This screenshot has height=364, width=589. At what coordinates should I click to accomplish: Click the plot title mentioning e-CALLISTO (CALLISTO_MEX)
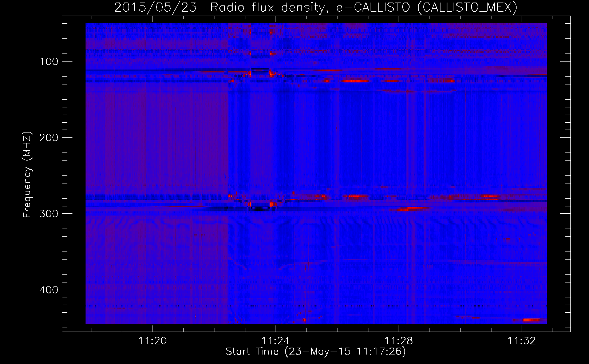tap(316, 7)
